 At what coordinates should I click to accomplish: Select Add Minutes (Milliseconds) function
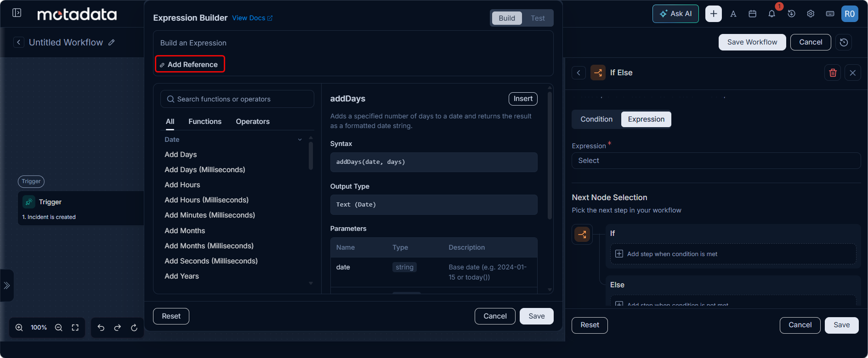(x=210, y=215)
